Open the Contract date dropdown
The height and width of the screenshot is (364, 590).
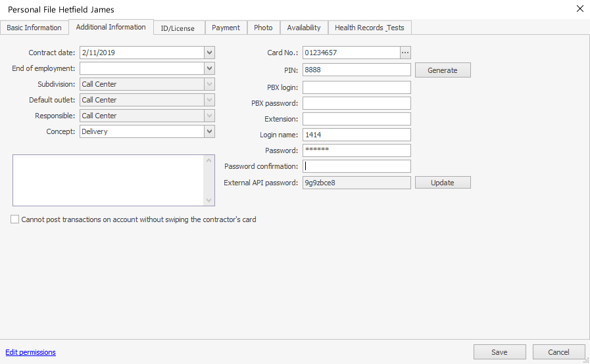(209, 53)
